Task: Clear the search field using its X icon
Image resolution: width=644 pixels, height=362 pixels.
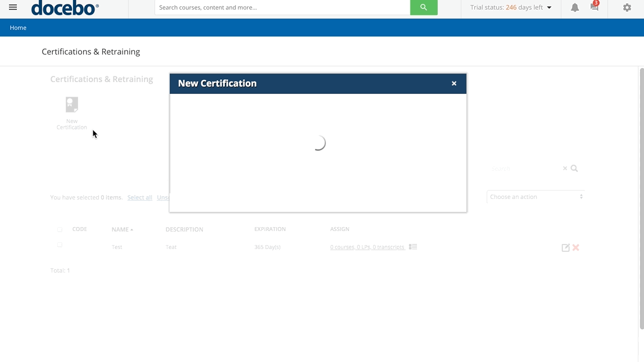Action: pyautogui.click(x=564, y=168)
